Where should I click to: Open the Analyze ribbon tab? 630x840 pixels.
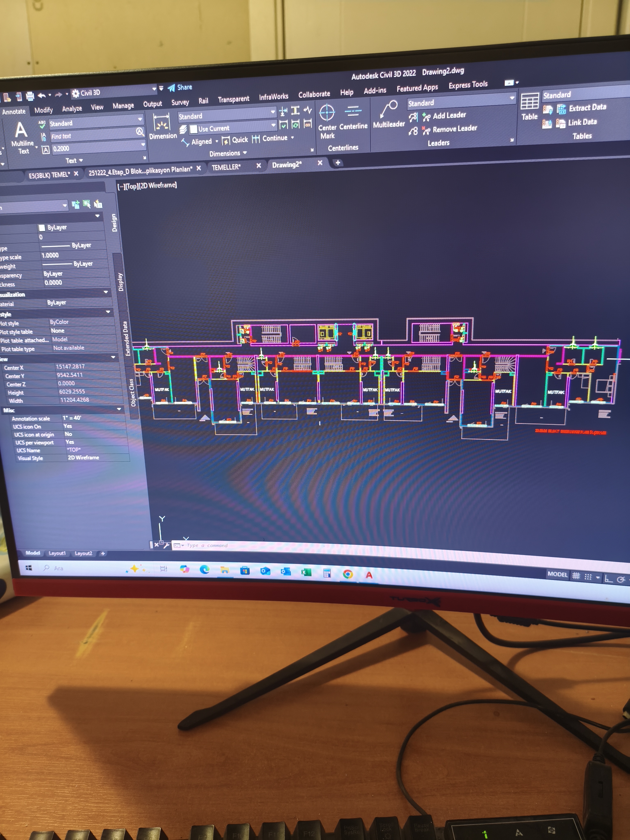[72, 109]
